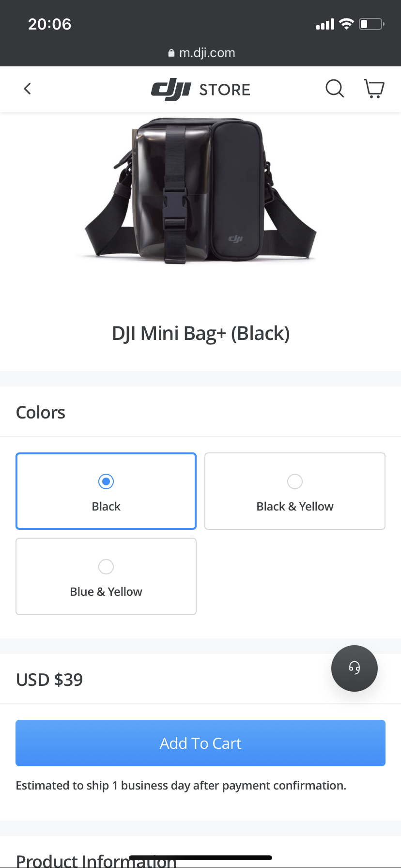The height and width of the screenshot is (868, 401).
Task: Select the Black color option
Action: pos(106,491)
